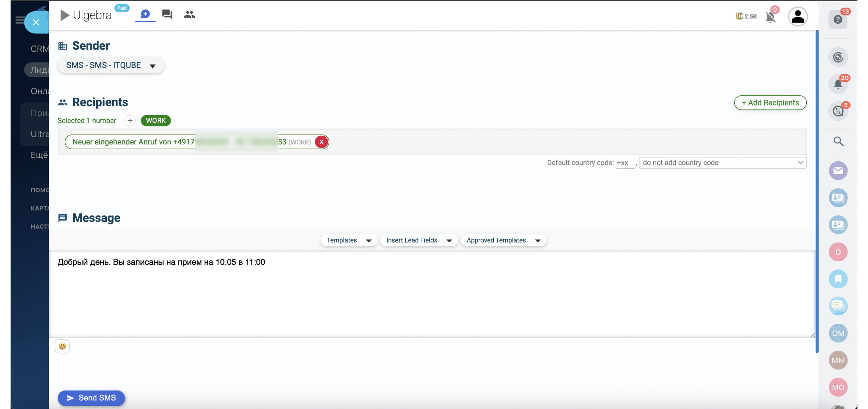Image resolution: width=868 pixels, height=409 pixels.
Task: Open the bell icon with 20 notifications
Action: pos(838,83)
